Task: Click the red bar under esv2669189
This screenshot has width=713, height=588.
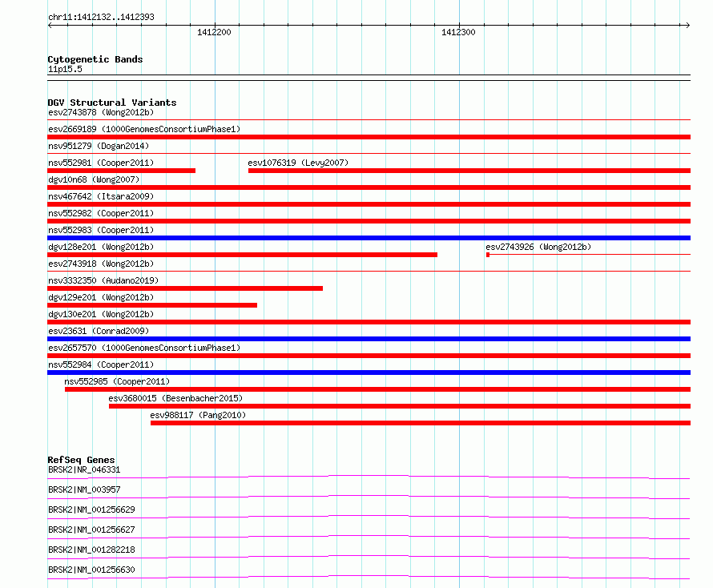Action: tap(369, 137)
